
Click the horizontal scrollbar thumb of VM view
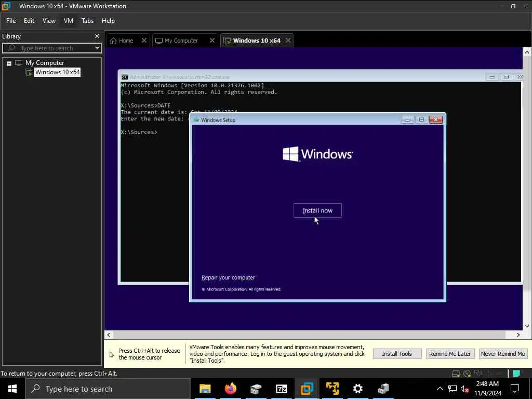tap(309, 335)
